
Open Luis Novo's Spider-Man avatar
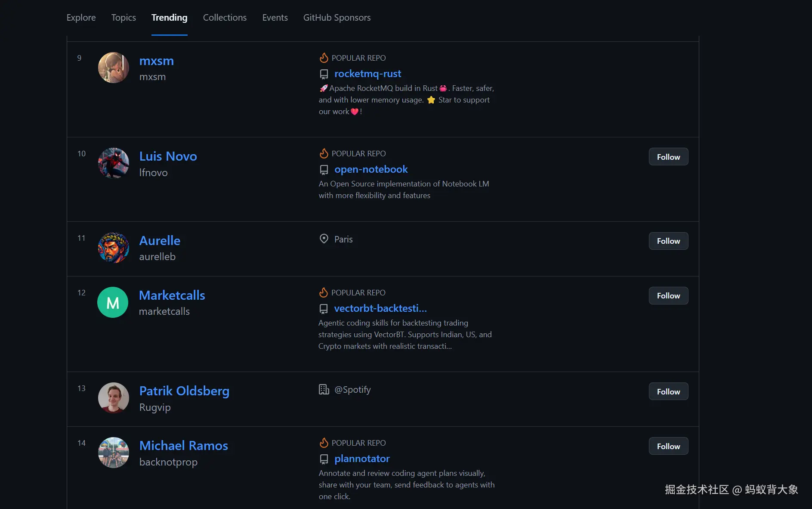tap(113, 163)
